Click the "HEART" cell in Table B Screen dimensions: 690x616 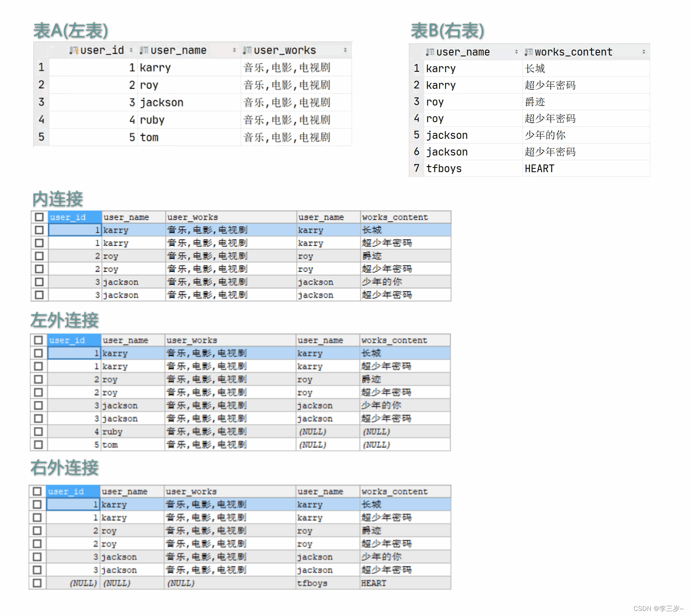[x=586, y=168]
